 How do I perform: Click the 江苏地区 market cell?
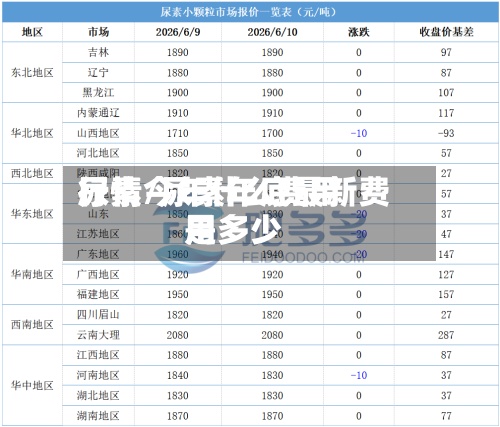(x=98, y=234)
